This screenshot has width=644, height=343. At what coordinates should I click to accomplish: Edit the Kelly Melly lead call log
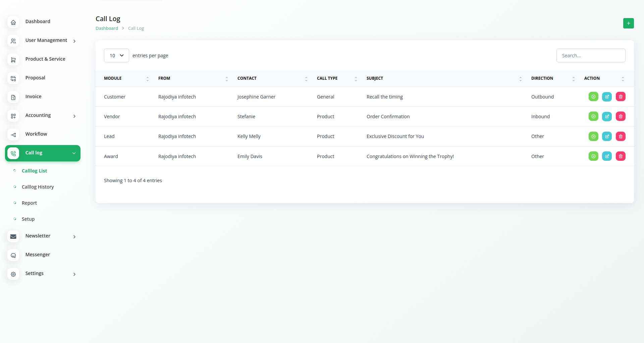607,136
